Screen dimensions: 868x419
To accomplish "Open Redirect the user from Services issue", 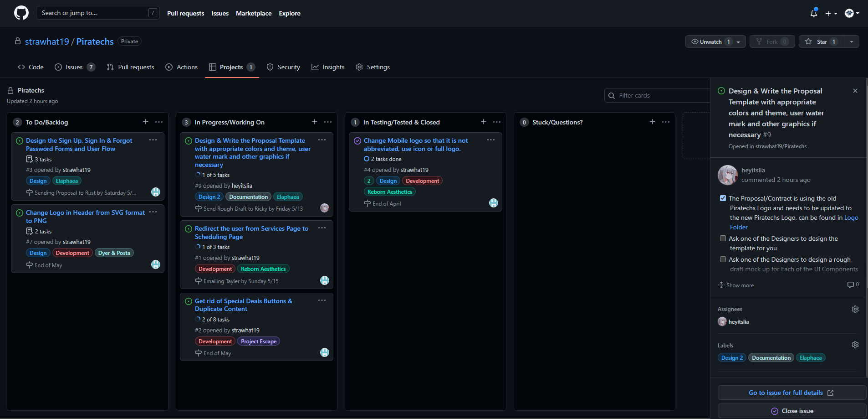I will [x=251, y=233].
